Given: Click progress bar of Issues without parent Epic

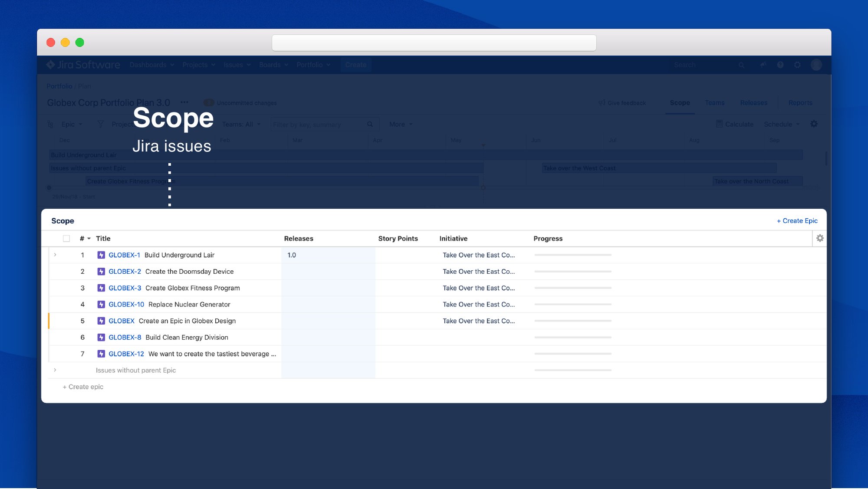Looking at the screenshot, I should 573,371.
